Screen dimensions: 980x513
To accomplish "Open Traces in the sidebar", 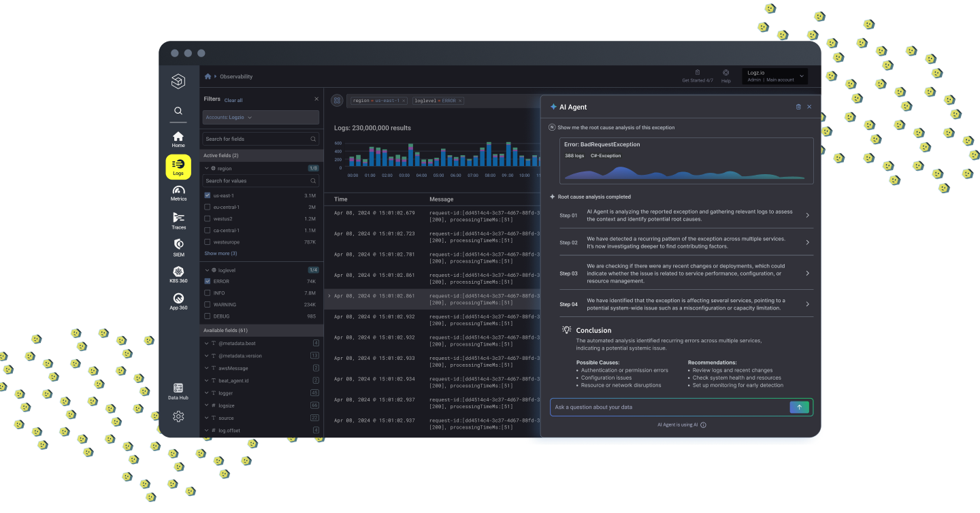I will point(178,221).
